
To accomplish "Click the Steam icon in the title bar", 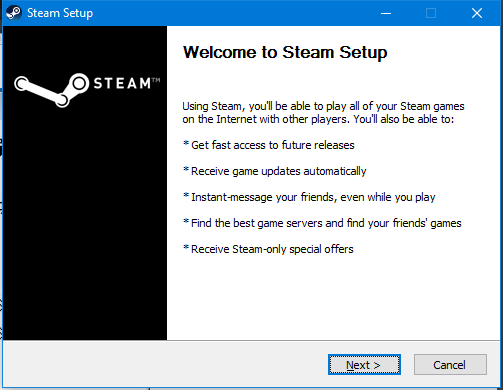I will pos(13,13).
